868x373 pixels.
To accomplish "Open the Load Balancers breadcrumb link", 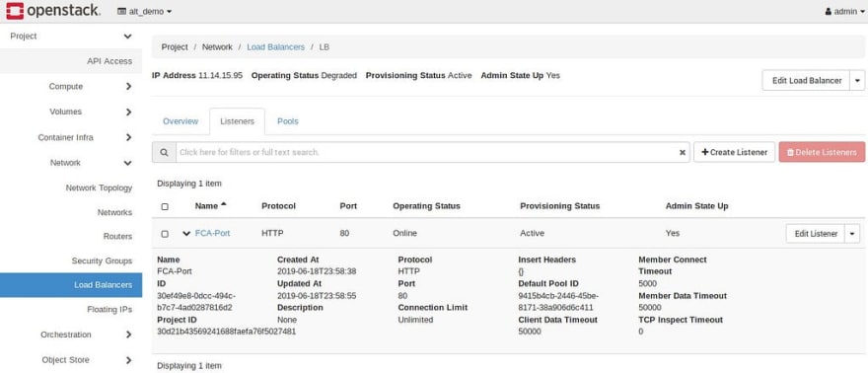I will point(275,47).
